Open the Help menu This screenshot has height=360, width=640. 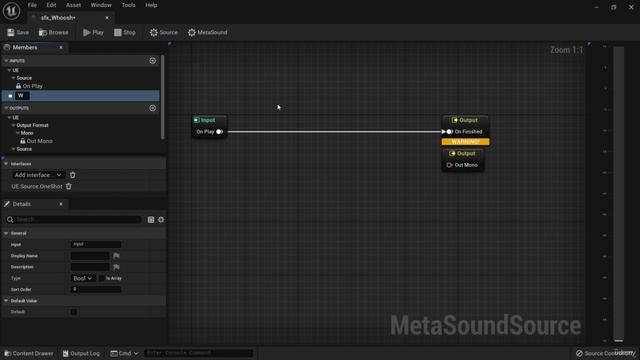(x=151, y=5)
